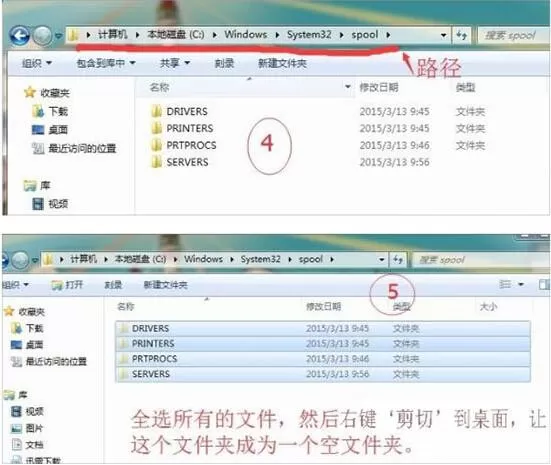The image size is (551, 465).
Task: Open address history dropdown in upper window
Action: 443,35
